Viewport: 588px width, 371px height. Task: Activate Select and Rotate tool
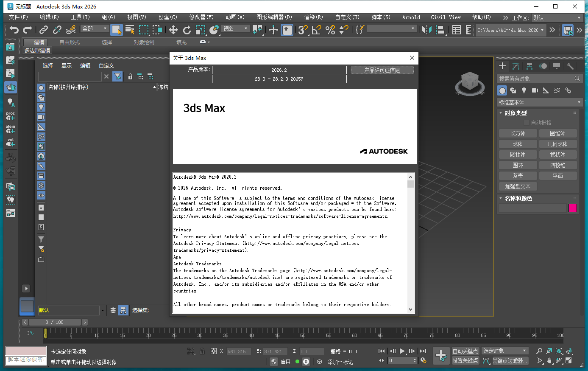pyautogui.click(x=187, y=30)
